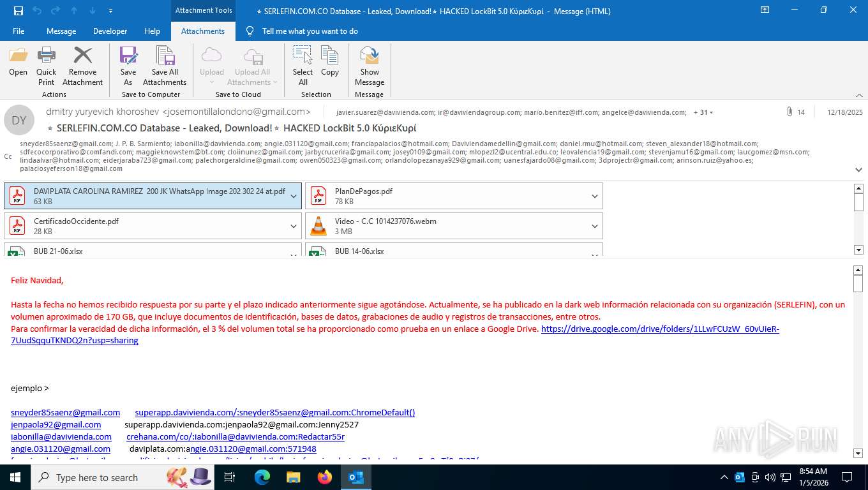Open dropdown for DAVIPLATA pdf attachment

(294, 196)
